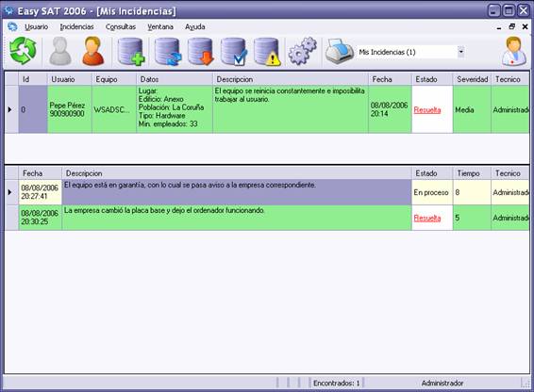Open the Ventana menu
Screen dimensions: 534x392
160,27
